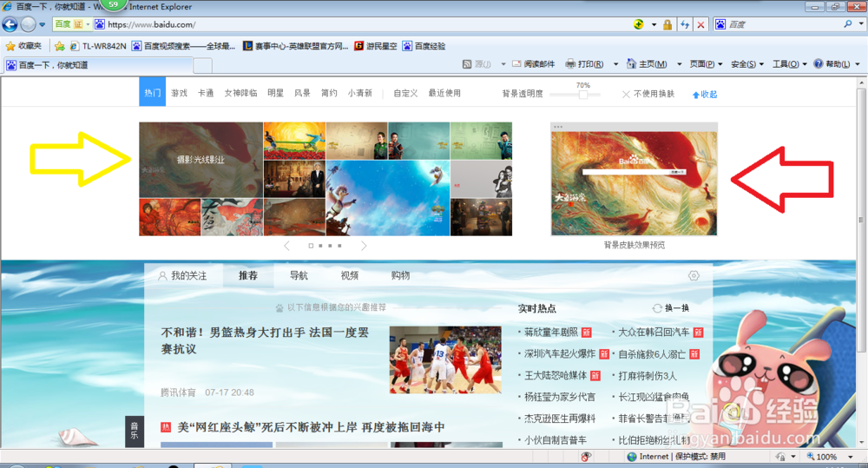Select the 简约 skin category
868x468 pixels.
329,93
